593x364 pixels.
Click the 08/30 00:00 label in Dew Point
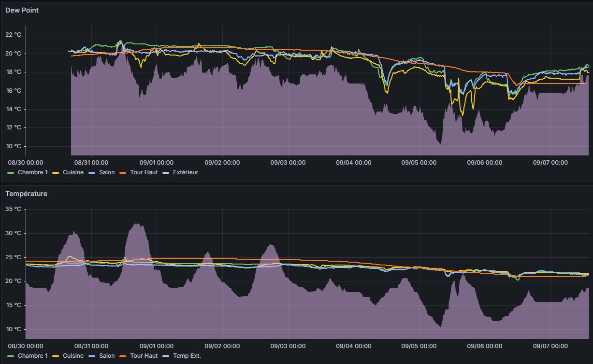[26, 163]
